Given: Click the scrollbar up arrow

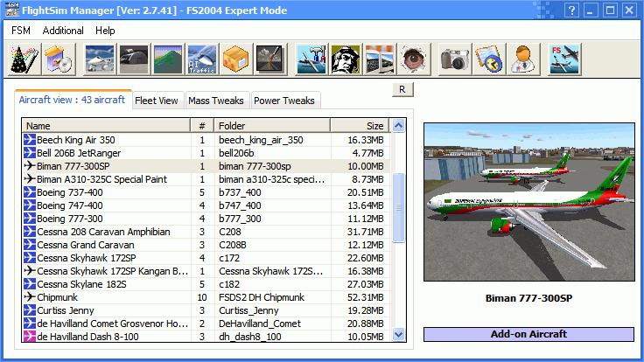Looking at the screenshot, I should click(398, 126).
